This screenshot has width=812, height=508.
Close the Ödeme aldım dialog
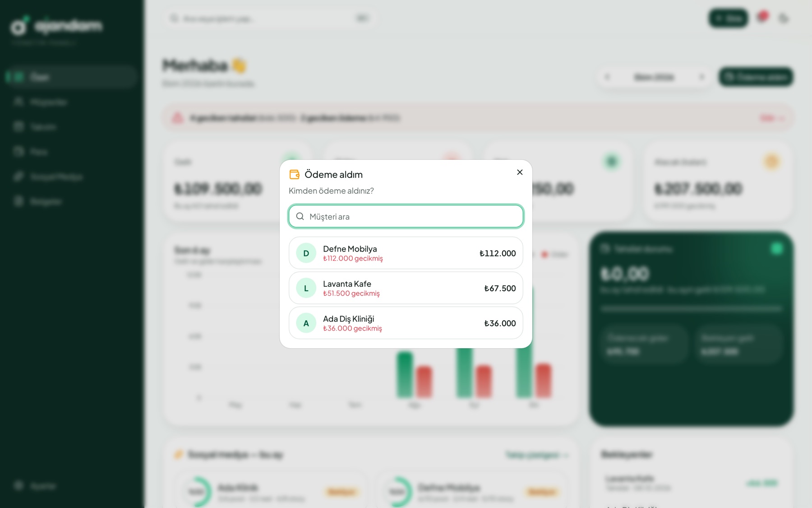pos(520,172)
